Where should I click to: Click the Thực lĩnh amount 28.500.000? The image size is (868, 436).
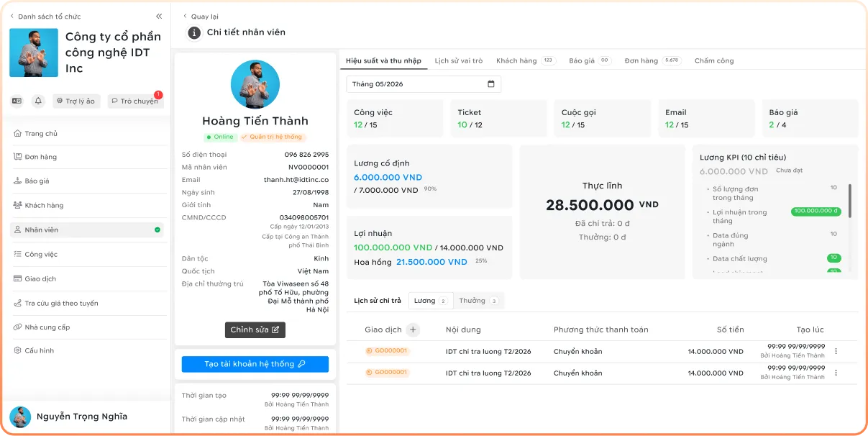click(x=590, y=206)
